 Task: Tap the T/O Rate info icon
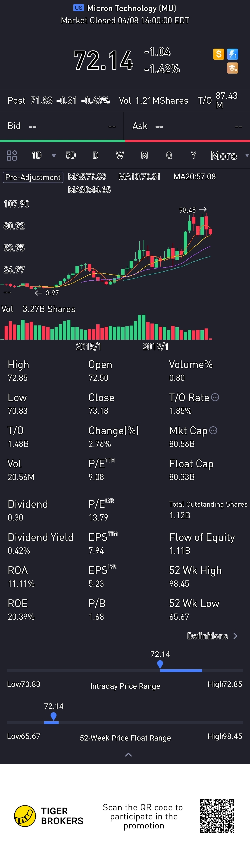pyautogui.click(x=215, y=397)
